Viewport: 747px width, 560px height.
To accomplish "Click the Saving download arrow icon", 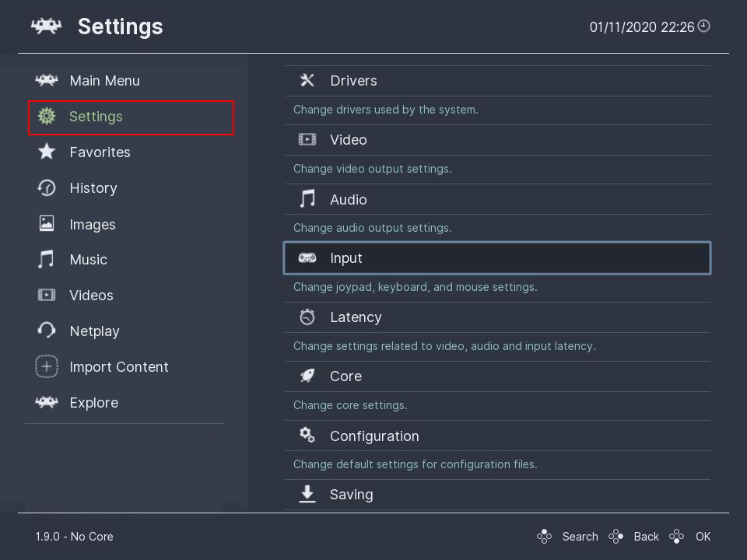I will (x=307, y=494).
